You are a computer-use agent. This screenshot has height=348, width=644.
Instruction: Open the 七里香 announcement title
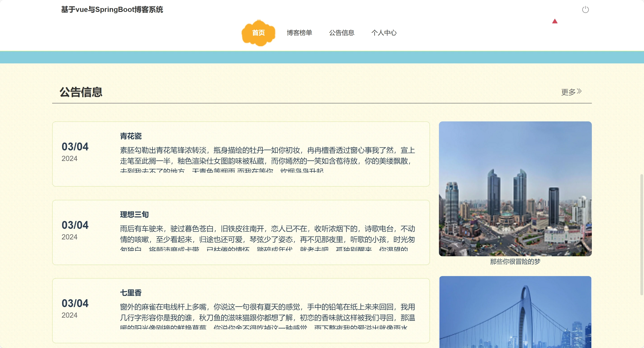[x=131, y=292]
